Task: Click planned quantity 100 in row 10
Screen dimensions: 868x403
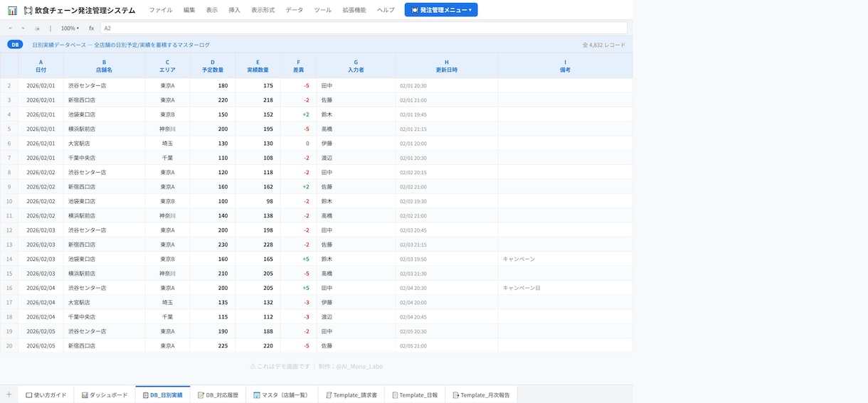Action: pos(213,201)
